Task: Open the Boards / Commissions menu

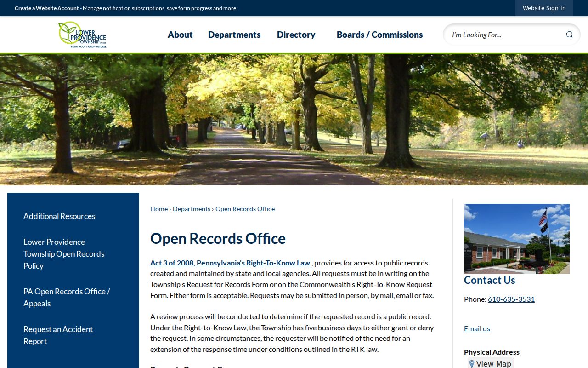Action: pos(379,34)
